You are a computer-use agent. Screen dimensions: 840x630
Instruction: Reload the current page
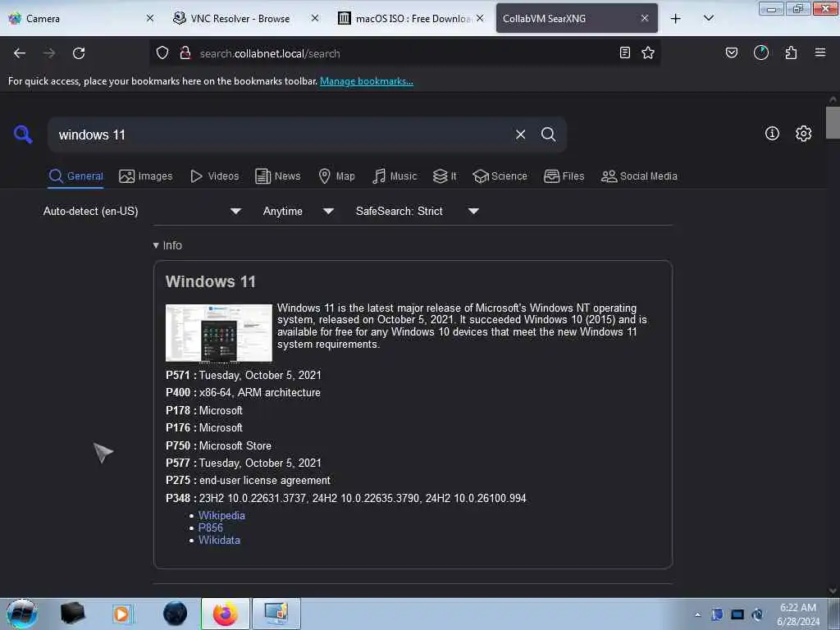pos(79,53)
